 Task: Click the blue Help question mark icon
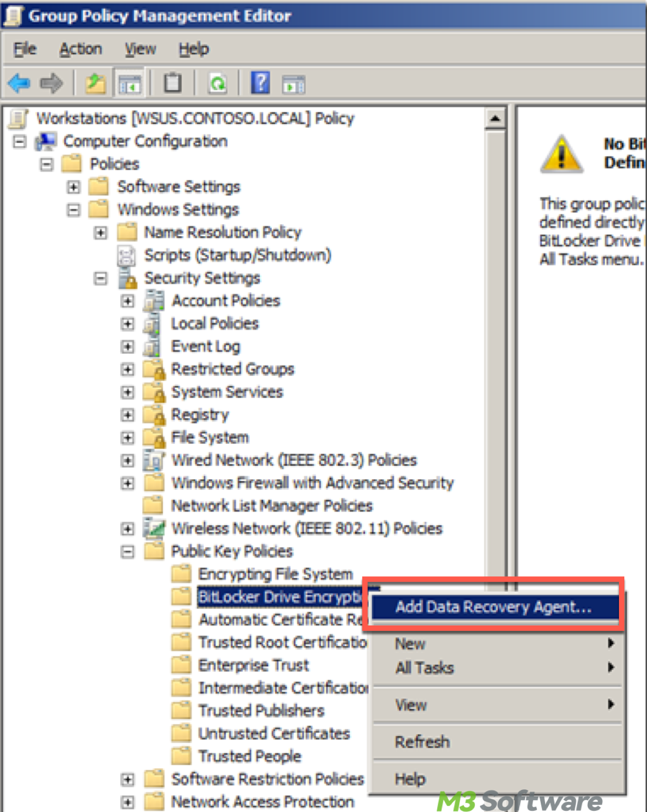coord(260,83)
